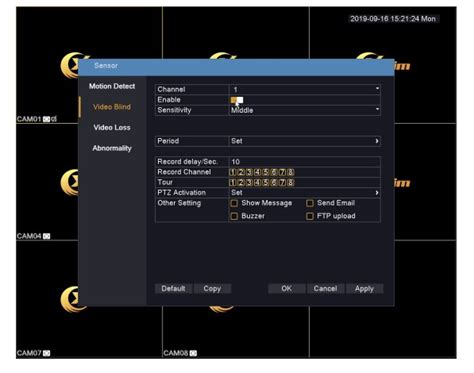Viewport: 474px width, 373px height.
Task: Toggle Tour channel 4
Action: (257, 183)
